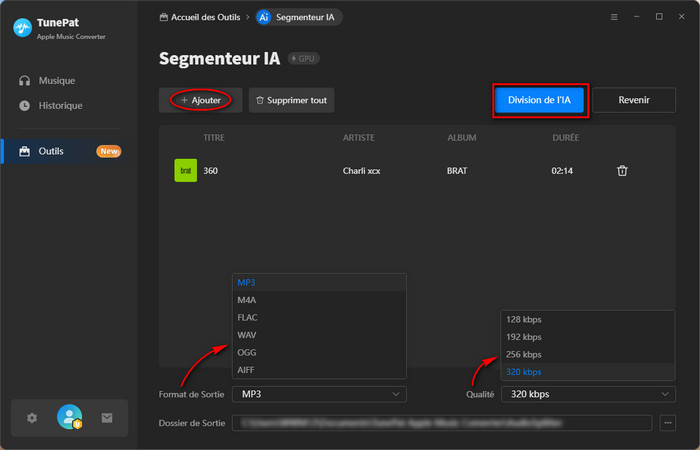
Task: Select 320 kbps in quality list
Action: 588,372
